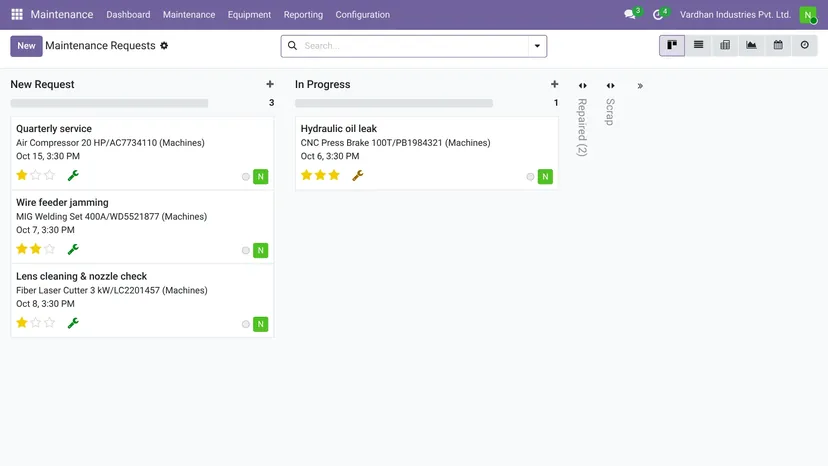Image resolution: width=828 pixels, height=466 pixels.
Task: Open the Configuration menu
Action: pyautogui.click(x=362, y=15)
